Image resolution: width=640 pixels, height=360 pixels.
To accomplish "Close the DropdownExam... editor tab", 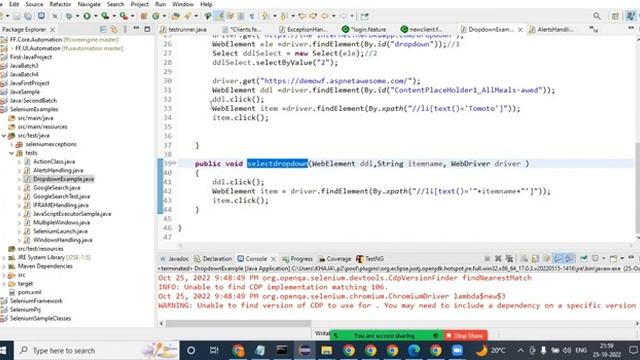I will pyautogui.click(x=520, y=30).
